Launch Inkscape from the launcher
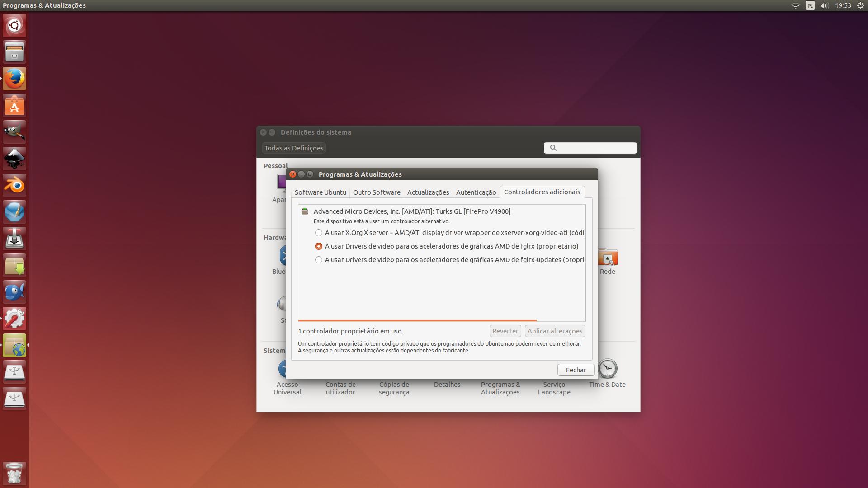The image size is (868, 488). pos(14,159)
